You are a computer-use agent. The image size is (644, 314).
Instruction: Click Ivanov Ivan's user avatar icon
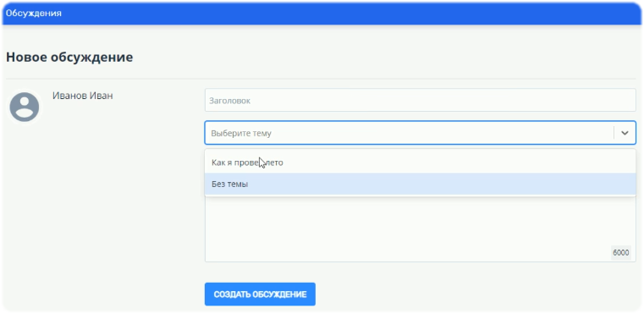25,107
